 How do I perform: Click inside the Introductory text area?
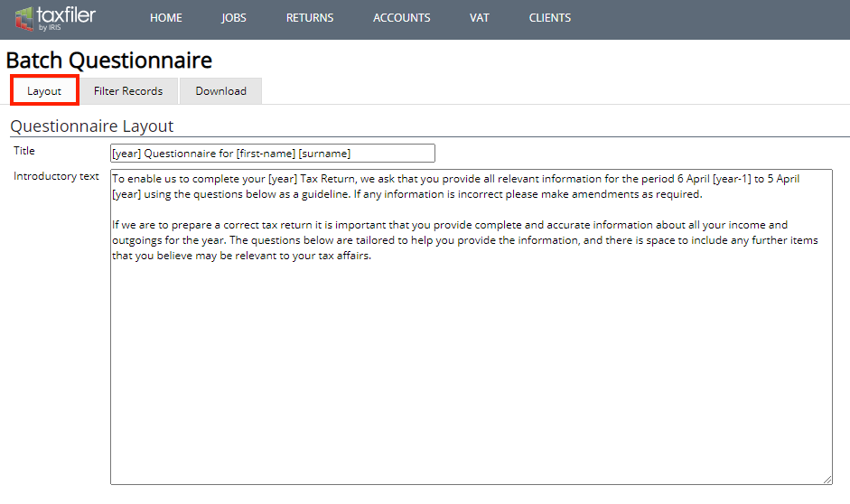[x=472, y=327]
